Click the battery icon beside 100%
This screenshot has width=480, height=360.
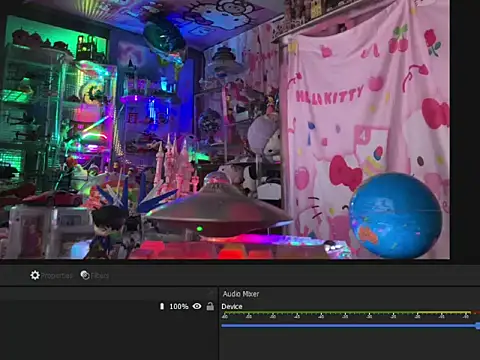coord(162,306)
